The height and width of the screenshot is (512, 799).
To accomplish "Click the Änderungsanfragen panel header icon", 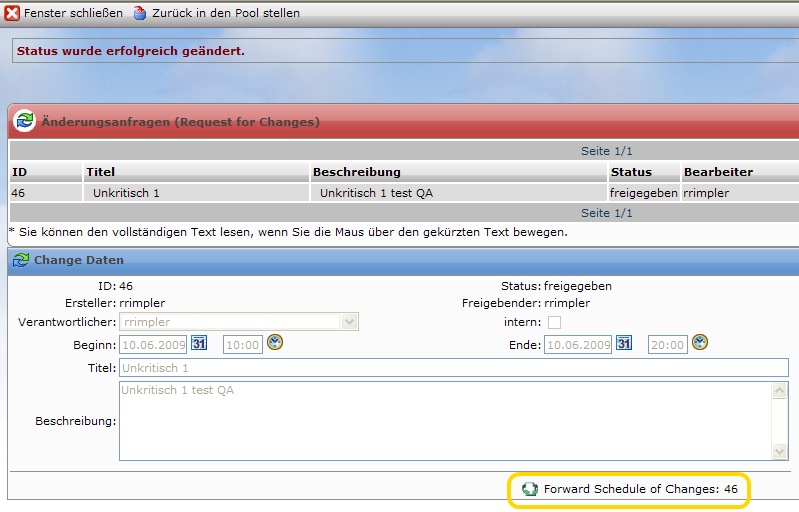I will 24,122.
